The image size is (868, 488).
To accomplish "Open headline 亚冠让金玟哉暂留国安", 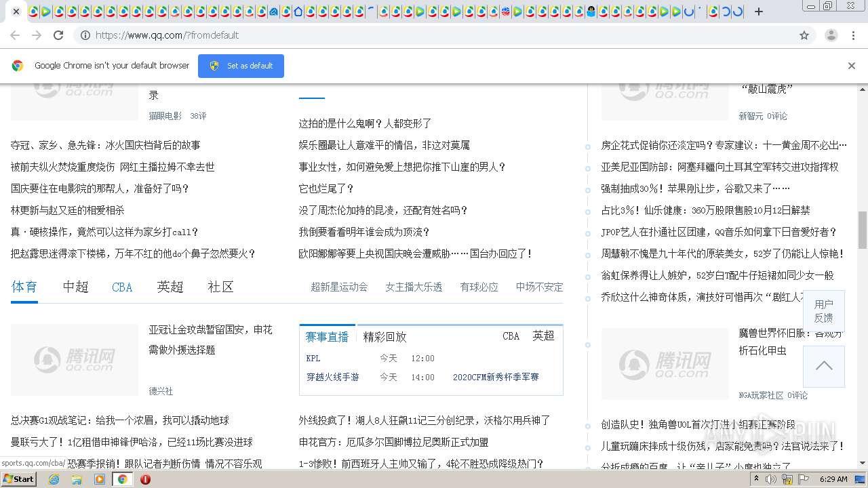I will (x=210, y=340).
